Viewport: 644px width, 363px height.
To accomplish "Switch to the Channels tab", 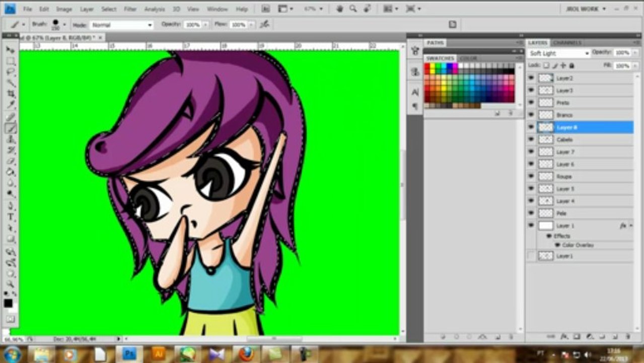I will [x=567, y=42].
